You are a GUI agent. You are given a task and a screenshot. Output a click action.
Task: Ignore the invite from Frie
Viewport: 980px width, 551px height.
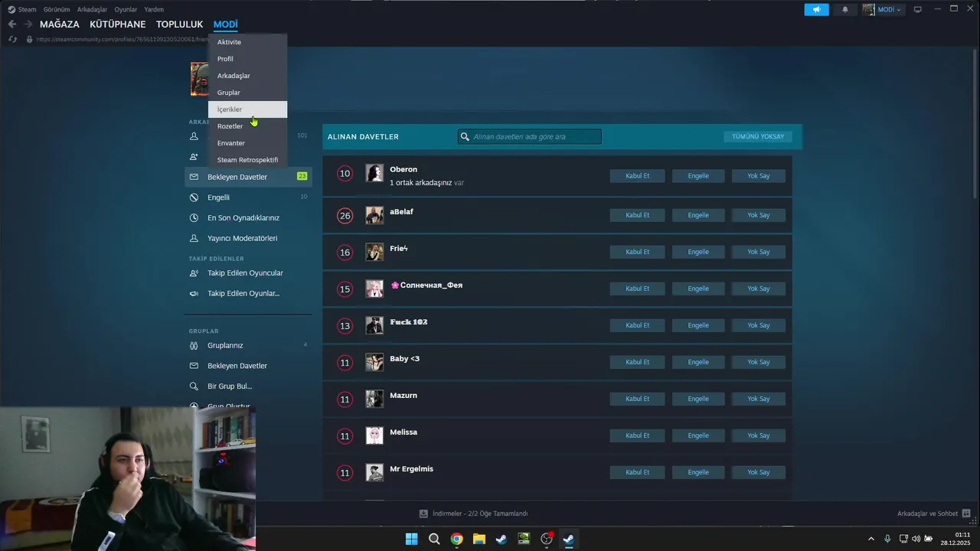(759, 252)
